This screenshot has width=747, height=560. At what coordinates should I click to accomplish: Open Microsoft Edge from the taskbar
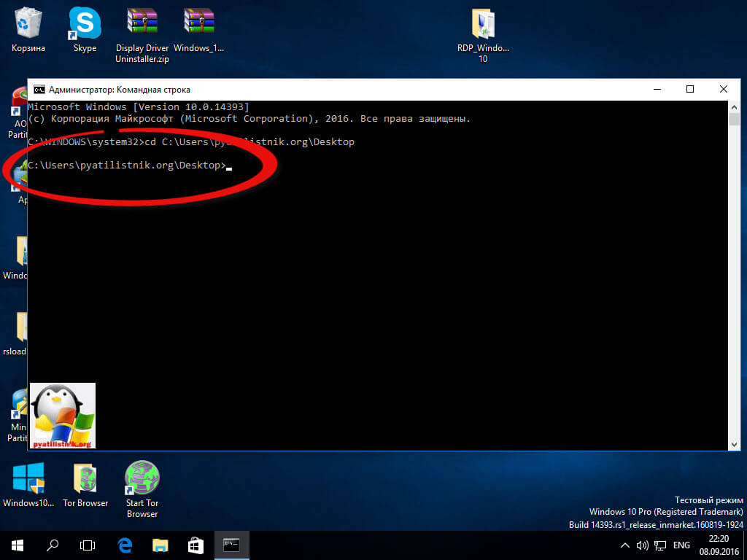point(125,545)
